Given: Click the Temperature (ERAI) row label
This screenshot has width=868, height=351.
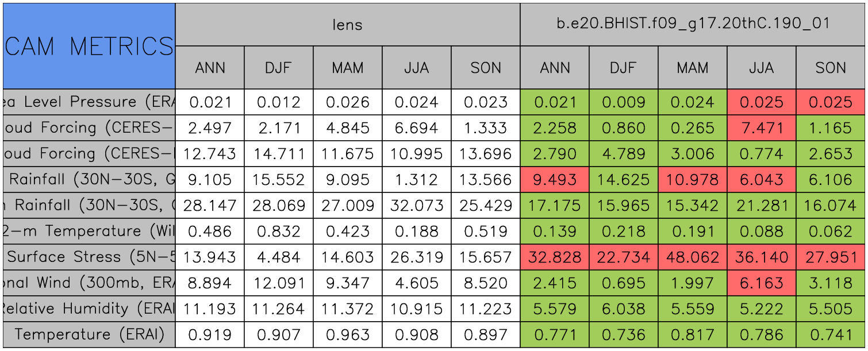Looking at the screenshot, I should (89, 334).
